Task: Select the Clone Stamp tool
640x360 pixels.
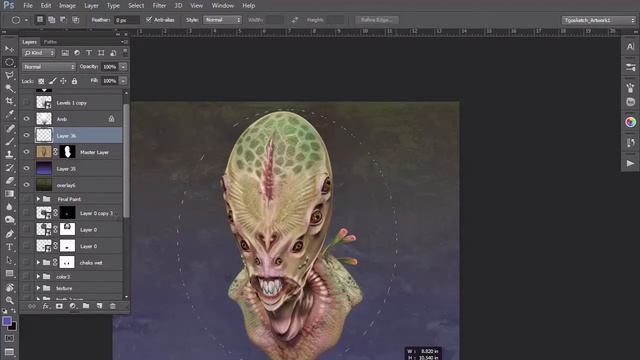Action: point(9,154)
